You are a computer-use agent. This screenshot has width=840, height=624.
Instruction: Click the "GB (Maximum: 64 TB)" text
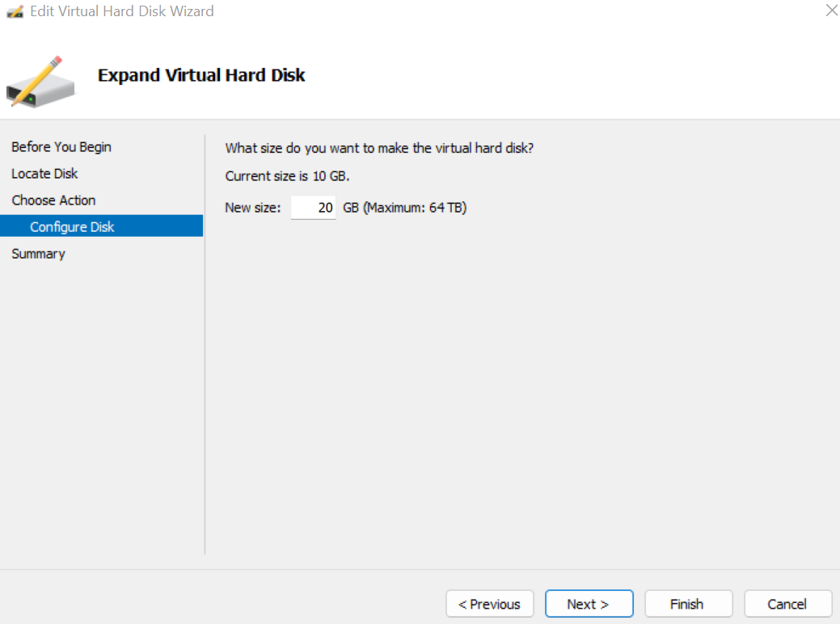pyautogui.click(x=405, y=208)
